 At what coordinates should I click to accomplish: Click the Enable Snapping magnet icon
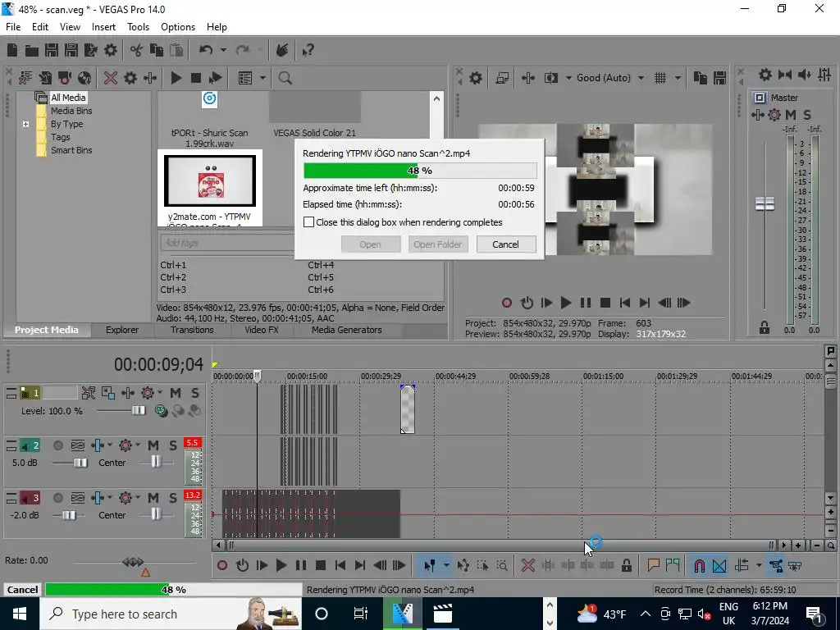click(x=699, y=565)
